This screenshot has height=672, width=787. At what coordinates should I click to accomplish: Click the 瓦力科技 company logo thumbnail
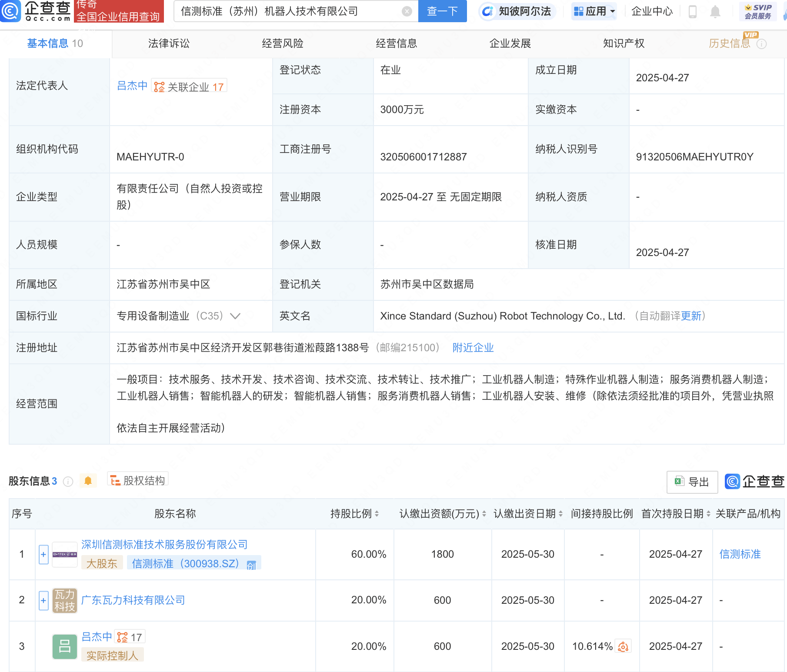(x=64, y=600)
